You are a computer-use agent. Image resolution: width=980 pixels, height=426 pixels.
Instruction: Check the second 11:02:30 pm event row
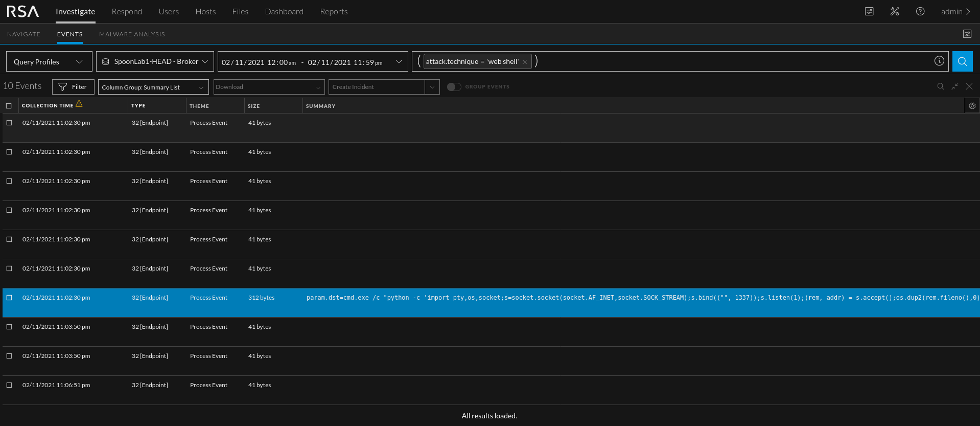tap(9, 152)
